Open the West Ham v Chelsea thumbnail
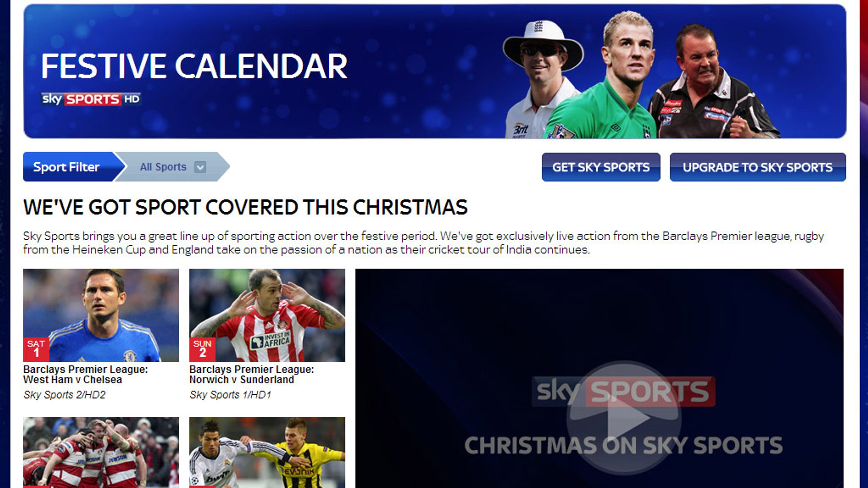 click(x=101, y=315)
